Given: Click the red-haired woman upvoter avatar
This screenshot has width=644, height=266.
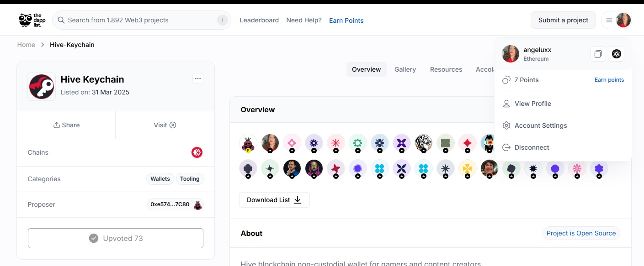Looking at the screenshot, I should [x=270, y=143].
